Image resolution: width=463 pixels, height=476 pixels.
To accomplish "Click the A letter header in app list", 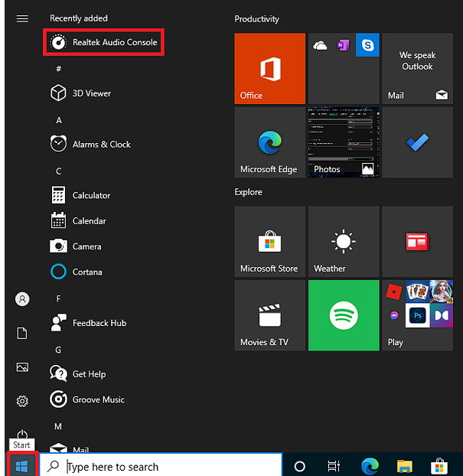I will click(59, 120).
